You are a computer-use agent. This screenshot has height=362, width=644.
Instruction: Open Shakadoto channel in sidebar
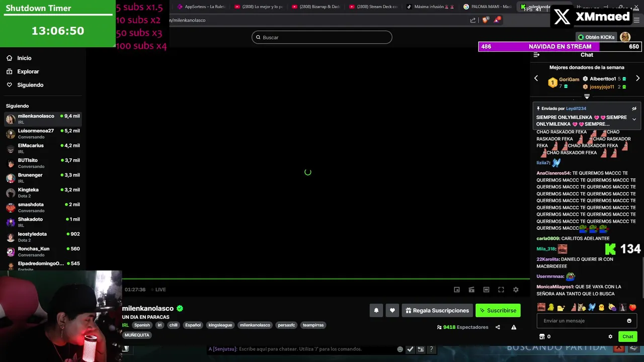[x=42, y=222]
